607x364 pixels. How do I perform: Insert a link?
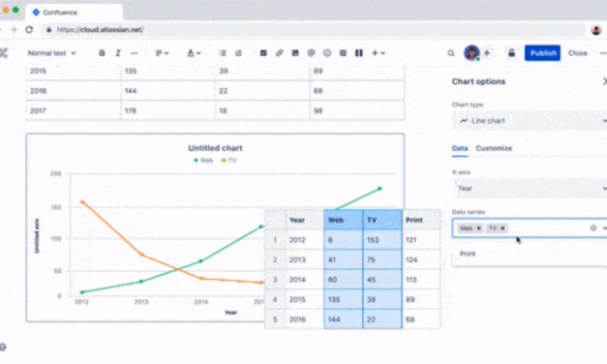(279, 53)
